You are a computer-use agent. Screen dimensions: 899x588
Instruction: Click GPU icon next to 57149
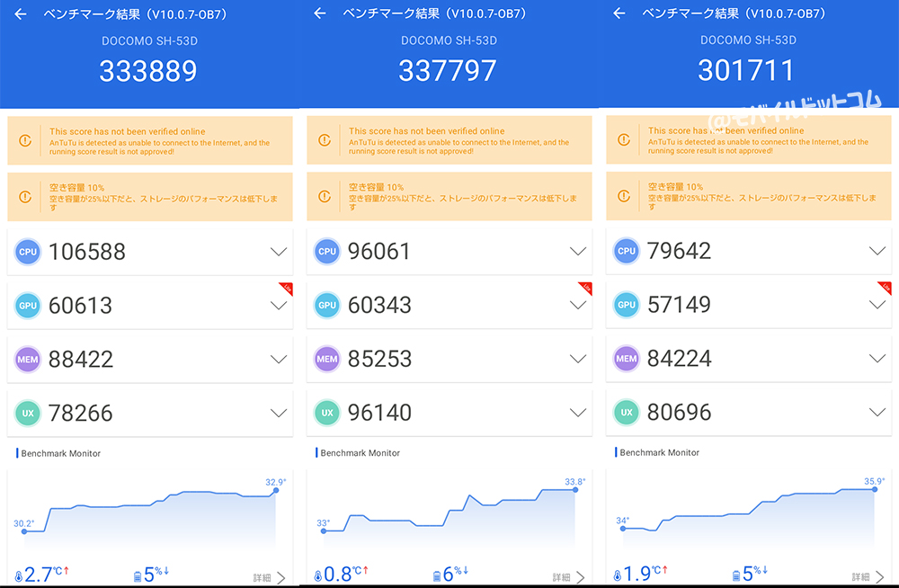point(626,305)
